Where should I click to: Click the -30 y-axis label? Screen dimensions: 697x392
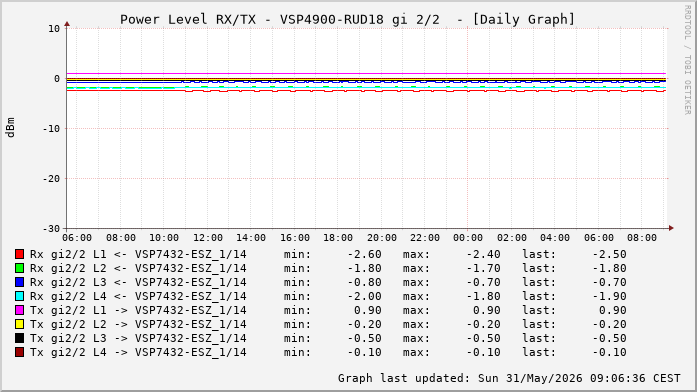51,228
